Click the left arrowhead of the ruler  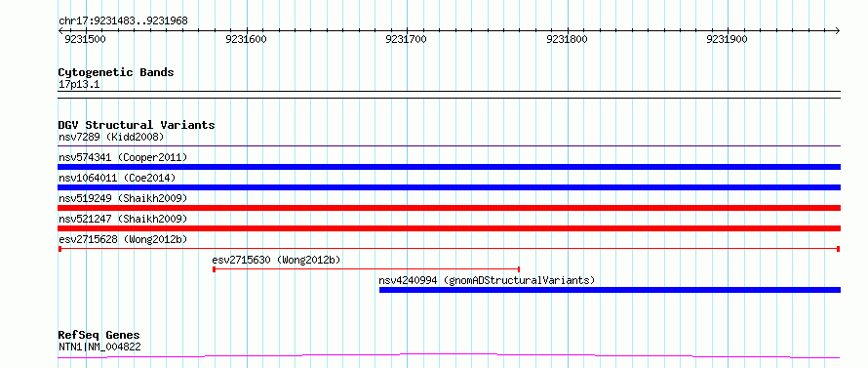[60, 30]
